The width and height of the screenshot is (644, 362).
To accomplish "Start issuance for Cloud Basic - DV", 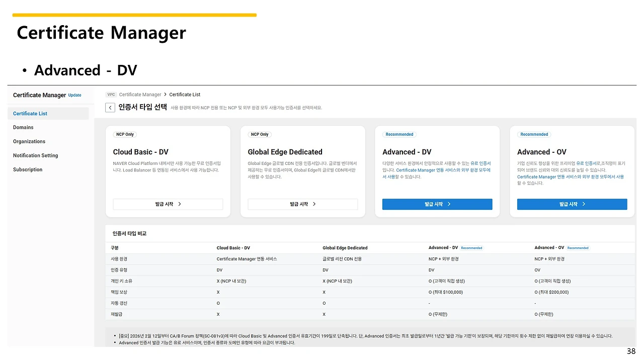I will click(x=168, y=204).
